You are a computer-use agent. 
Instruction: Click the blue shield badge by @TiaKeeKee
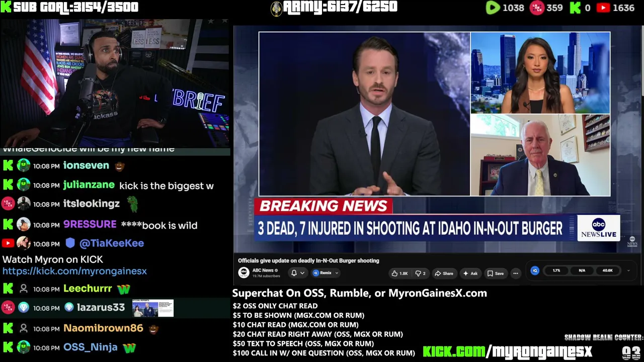(x=70, y=243)
